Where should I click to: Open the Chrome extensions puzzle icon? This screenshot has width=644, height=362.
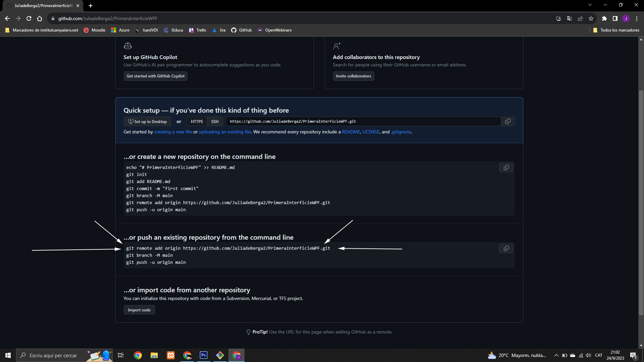click(604, 18)
